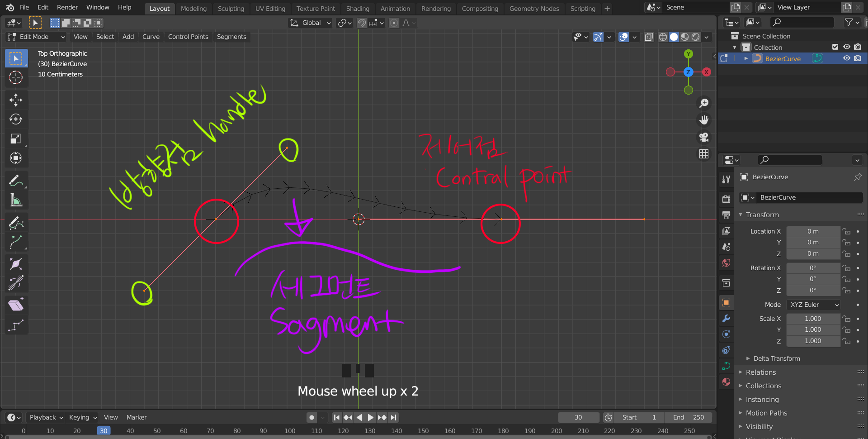868x439 pixels.
Task: Open the Segments menu
Action: pos(231,37)
